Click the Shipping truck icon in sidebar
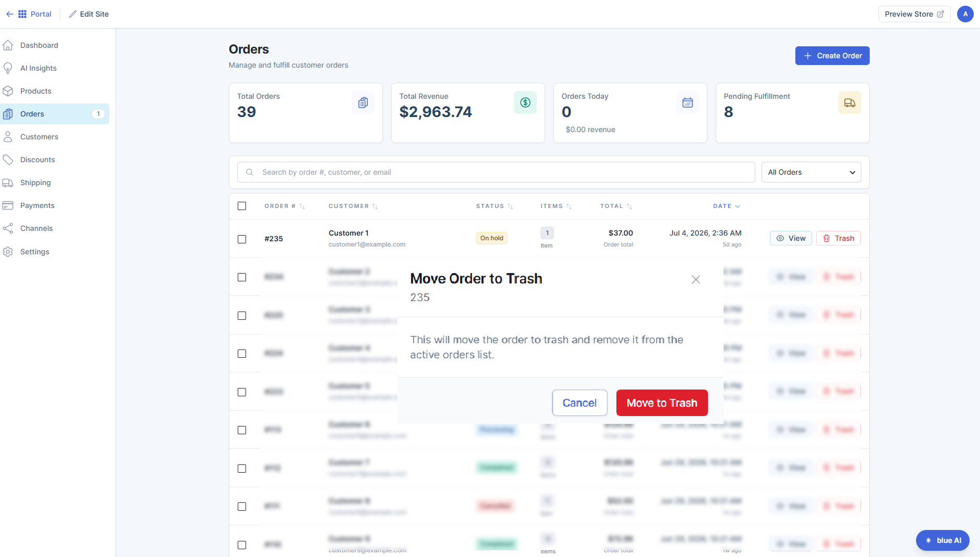Viewport: 980px width, 557px height. pos(8,183)
